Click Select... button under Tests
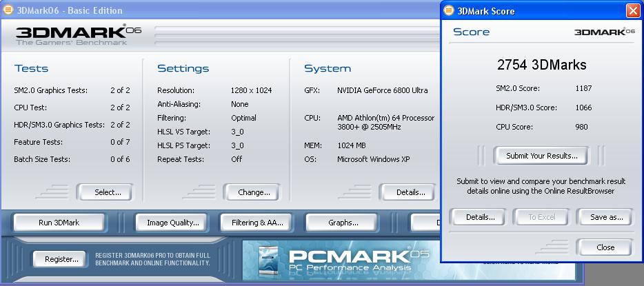 106,192
